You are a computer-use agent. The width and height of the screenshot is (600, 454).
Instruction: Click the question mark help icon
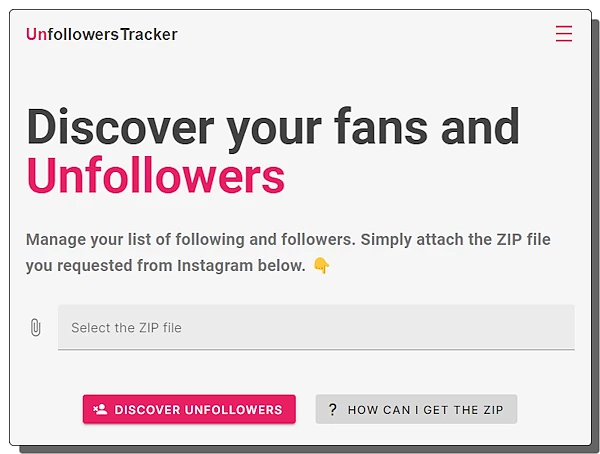[x=332, y=409]
